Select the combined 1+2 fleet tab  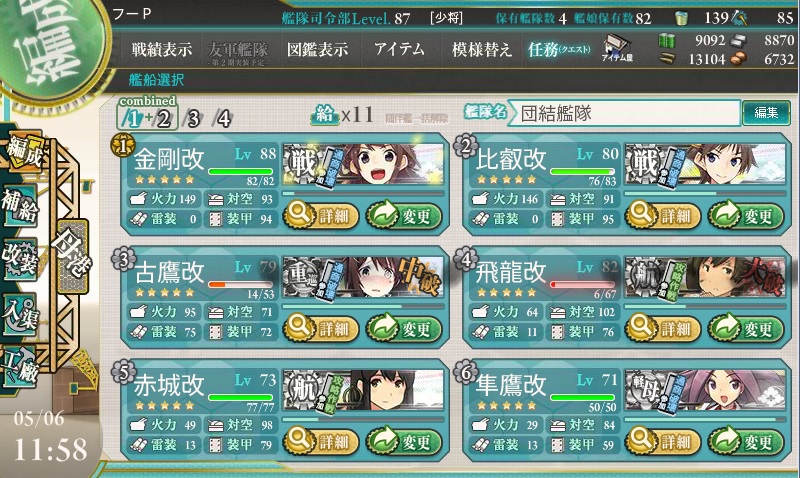(x=147, y=114)
